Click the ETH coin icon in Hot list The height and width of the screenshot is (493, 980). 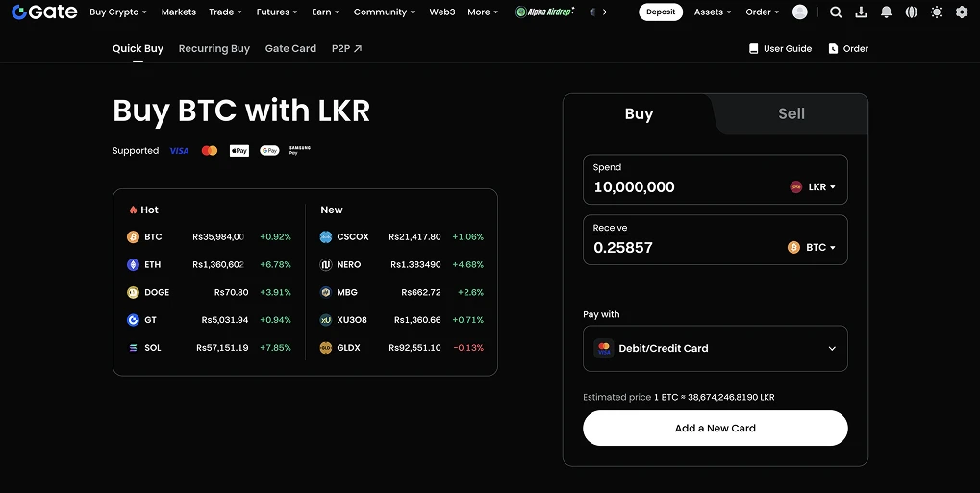(133, 264)
